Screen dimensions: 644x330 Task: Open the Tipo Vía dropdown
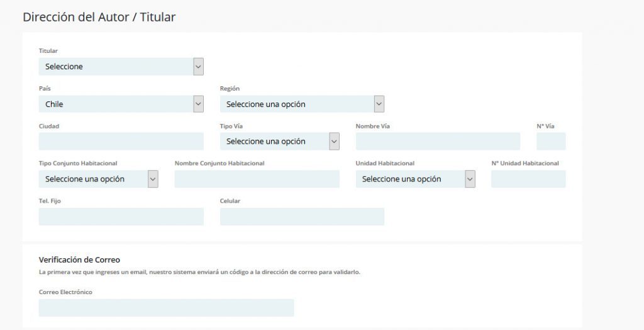click(x=280, y=142)
